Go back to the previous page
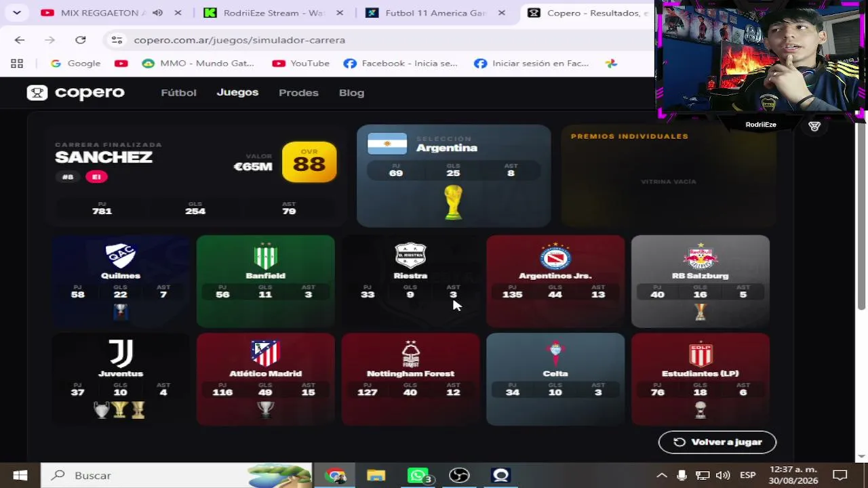Viewport: 868px width, 488px height. pyautogui.click(x=20, y=40)
